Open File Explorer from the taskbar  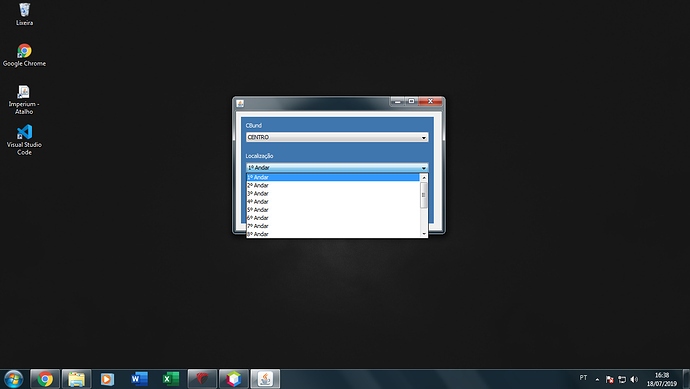coord(77,379)
